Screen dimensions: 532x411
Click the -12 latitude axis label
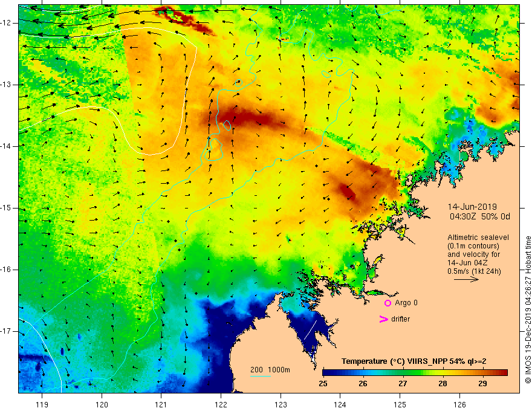point(6,23)
